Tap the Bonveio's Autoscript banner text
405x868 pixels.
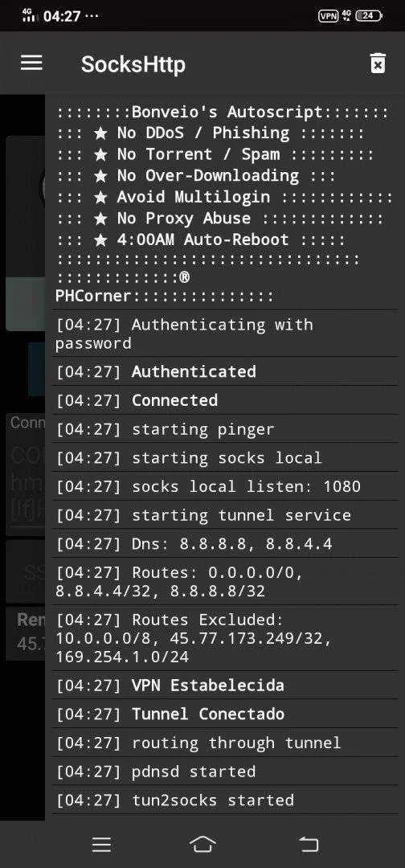coord(223,113)
